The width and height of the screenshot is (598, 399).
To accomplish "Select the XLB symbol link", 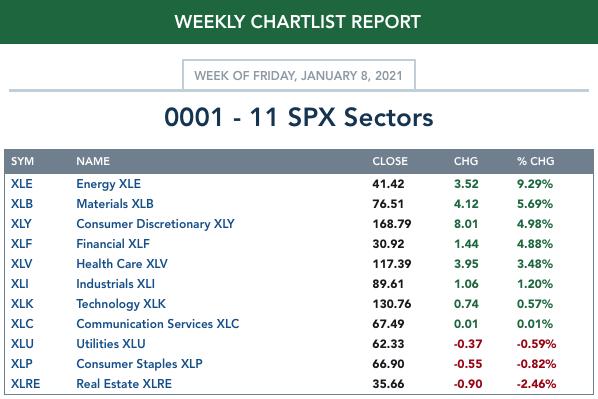I will (22, 204).
